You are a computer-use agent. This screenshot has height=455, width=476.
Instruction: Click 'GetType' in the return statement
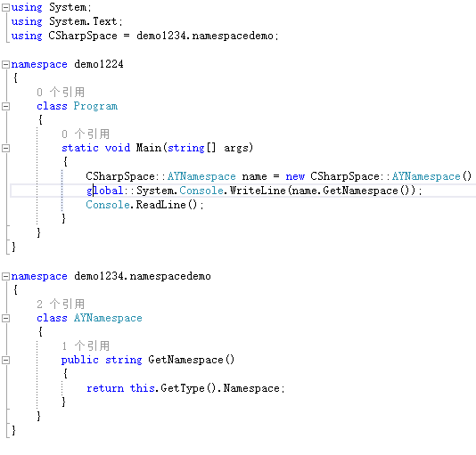tap(183, 388)
